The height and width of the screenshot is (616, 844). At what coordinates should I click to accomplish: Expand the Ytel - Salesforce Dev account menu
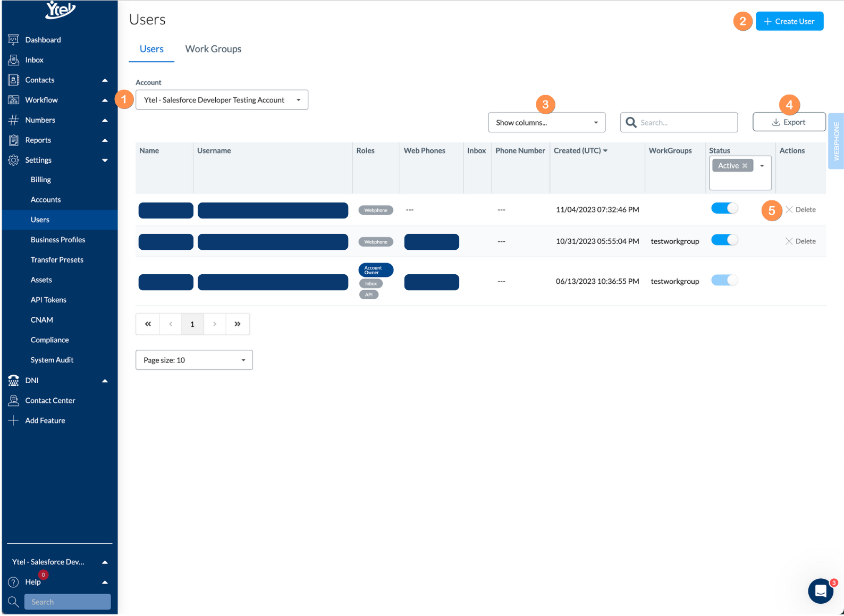105,562
